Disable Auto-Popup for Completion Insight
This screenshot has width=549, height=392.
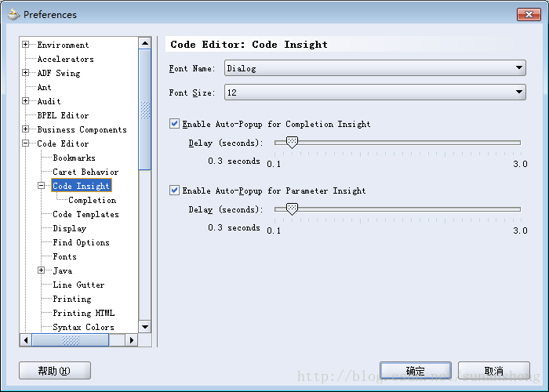point(175,124)
